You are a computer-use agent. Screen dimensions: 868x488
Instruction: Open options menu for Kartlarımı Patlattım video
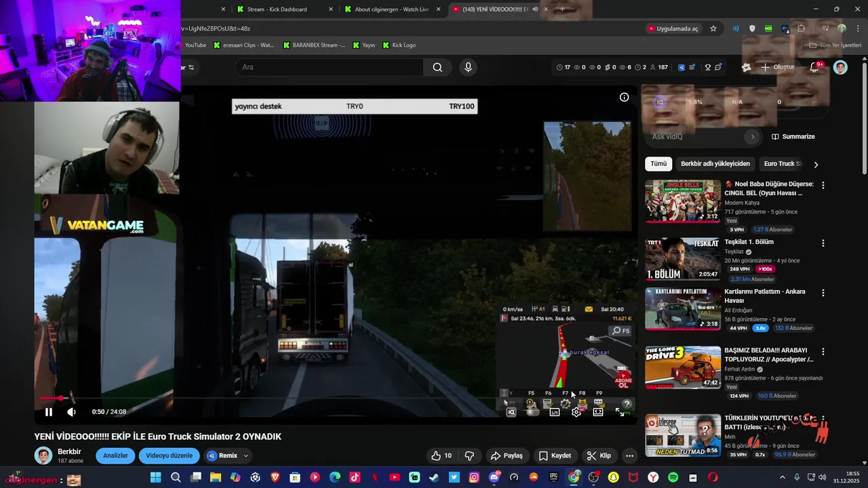tap(823, 293)
